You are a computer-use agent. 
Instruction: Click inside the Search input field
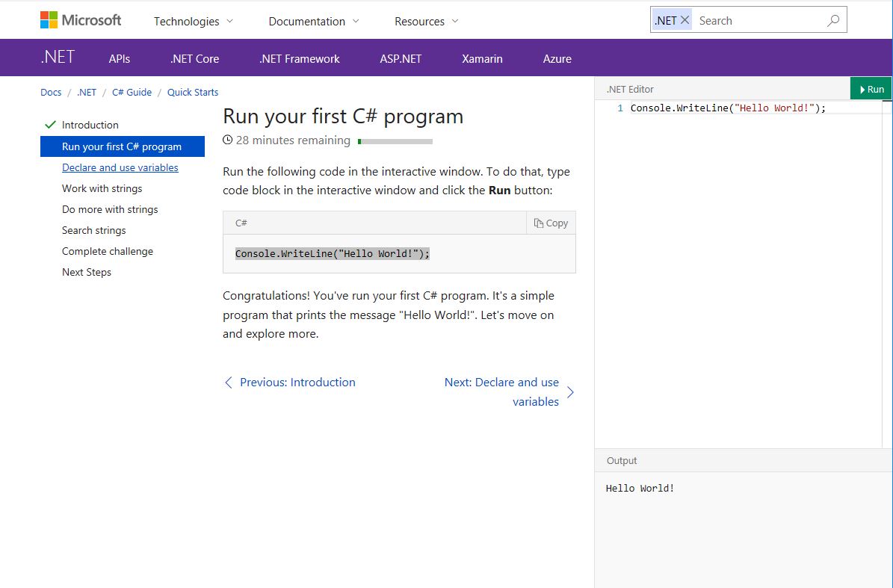pyautogui.click(x=755, y=21)
